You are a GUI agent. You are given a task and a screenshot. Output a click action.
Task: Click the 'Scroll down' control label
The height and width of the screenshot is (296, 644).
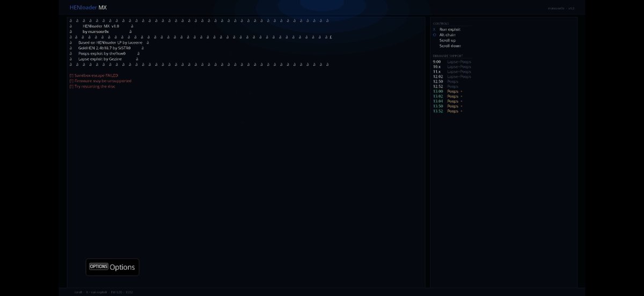pos(450,46)
